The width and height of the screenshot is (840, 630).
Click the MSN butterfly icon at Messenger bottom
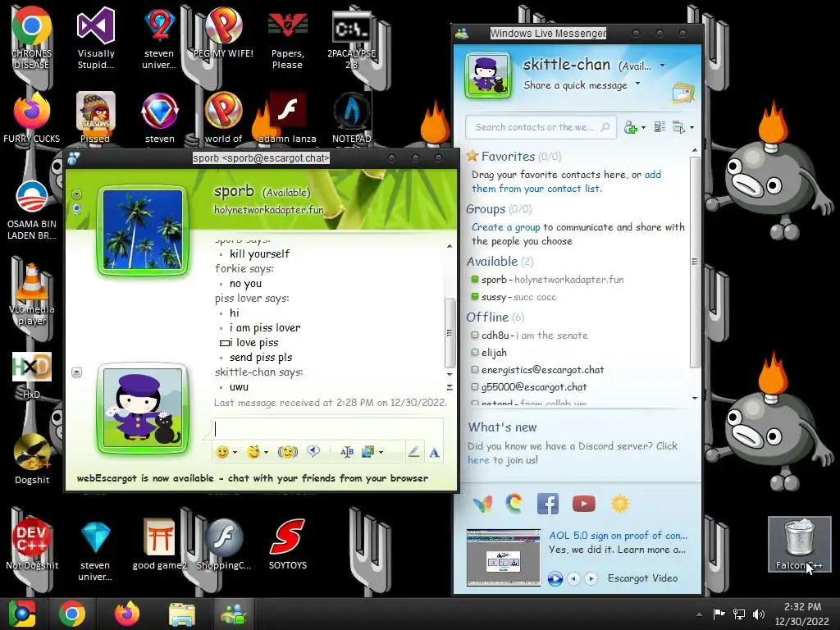click(482, 504)
